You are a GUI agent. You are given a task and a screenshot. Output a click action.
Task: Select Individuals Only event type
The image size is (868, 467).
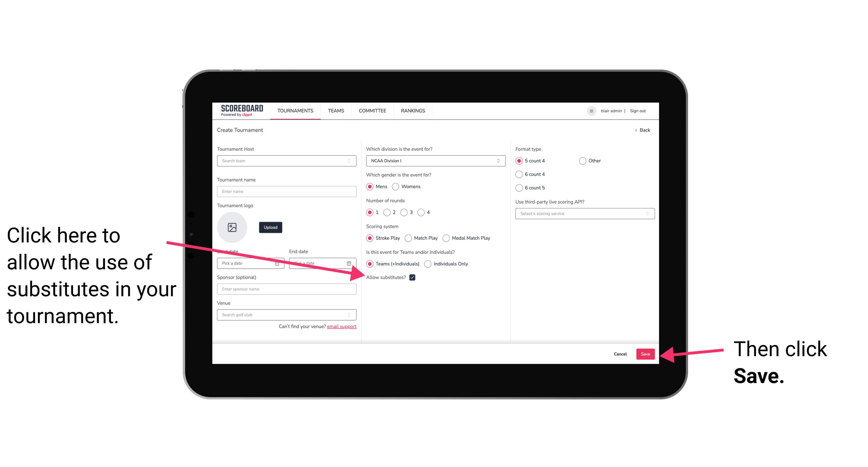(428, 264)
